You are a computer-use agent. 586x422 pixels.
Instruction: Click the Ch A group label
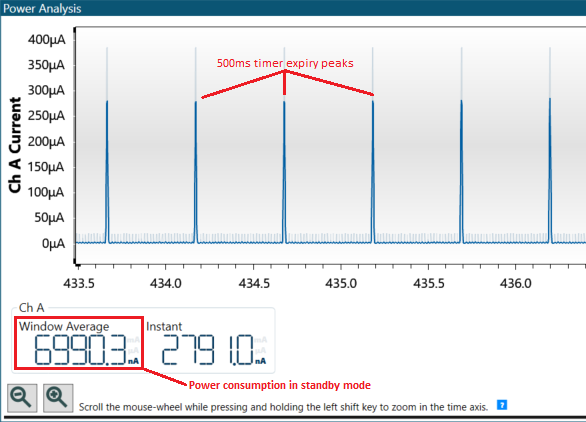click(x=31, y=308)
